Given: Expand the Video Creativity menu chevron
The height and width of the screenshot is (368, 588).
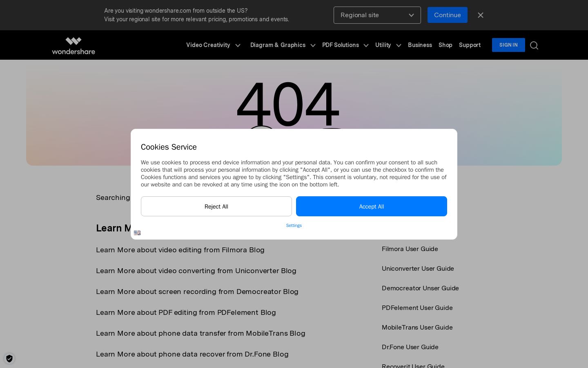Looking at the screenshot, I should click(x=238, y=45).
